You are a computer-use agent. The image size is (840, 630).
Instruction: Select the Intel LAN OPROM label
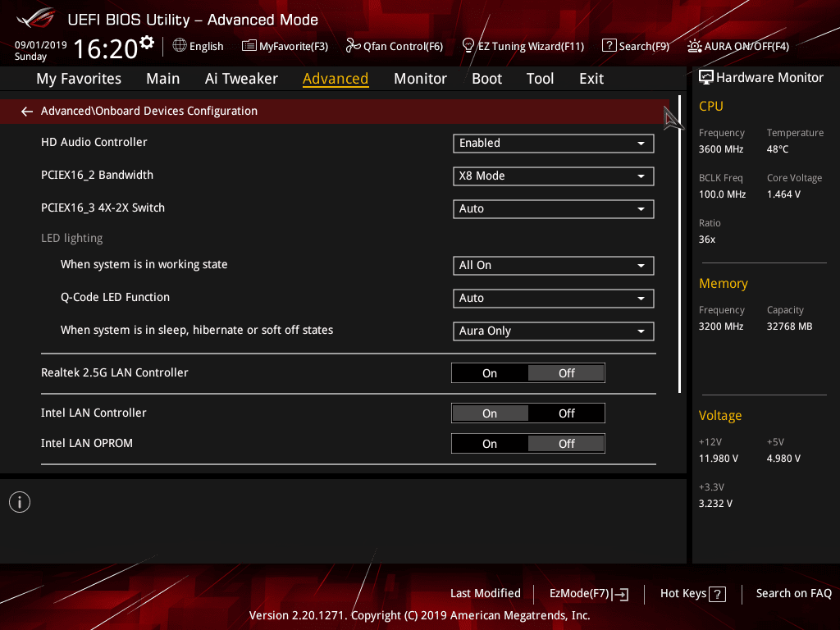[x=87, y=443]
